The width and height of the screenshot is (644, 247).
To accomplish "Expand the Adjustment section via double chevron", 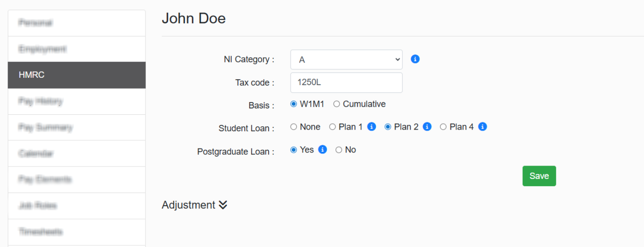I will point(223,205).
